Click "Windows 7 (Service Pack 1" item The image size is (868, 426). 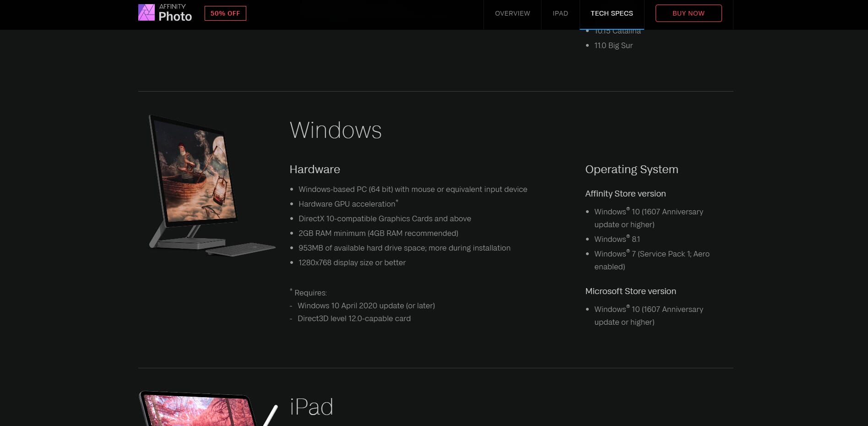point(652,260)
